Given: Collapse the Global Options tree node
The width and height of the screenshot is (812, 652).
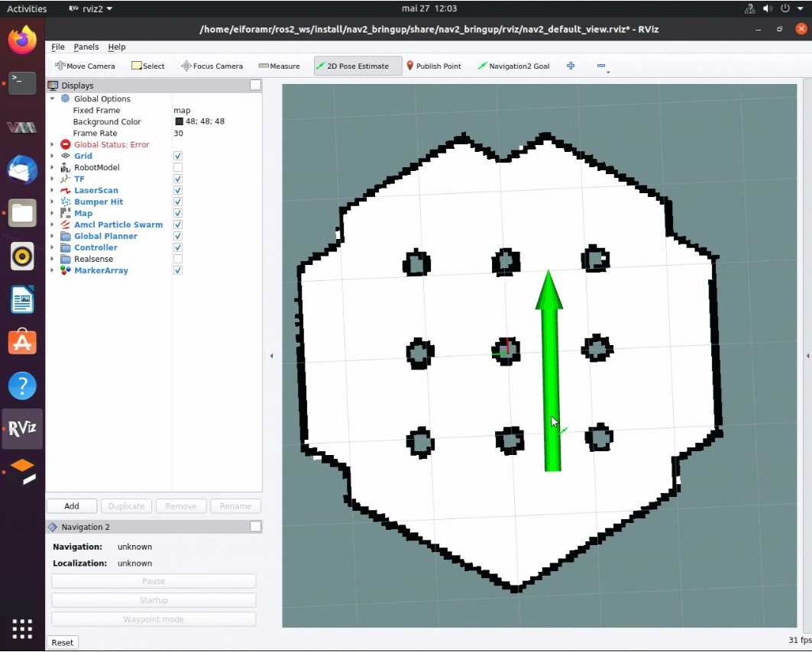Looking at the screenshot, I should click(x=52, y=98).
